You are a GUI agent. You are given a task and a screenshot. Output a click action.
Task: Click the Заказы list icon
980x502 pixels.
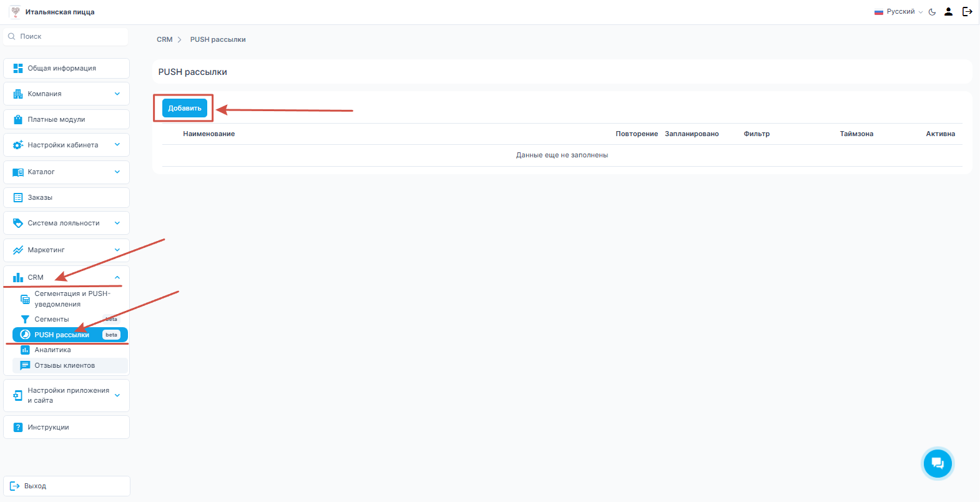(18, 197)
